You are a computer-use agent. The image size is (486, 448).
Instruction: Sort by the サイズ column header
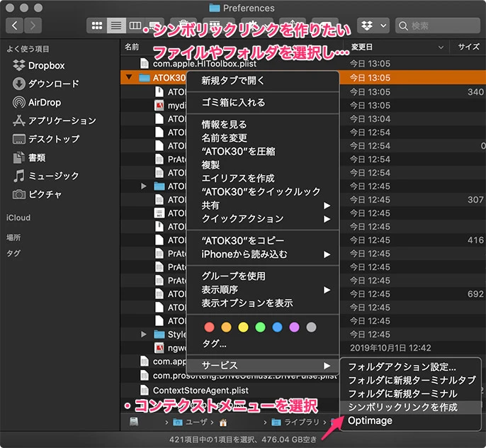[468, 47]
